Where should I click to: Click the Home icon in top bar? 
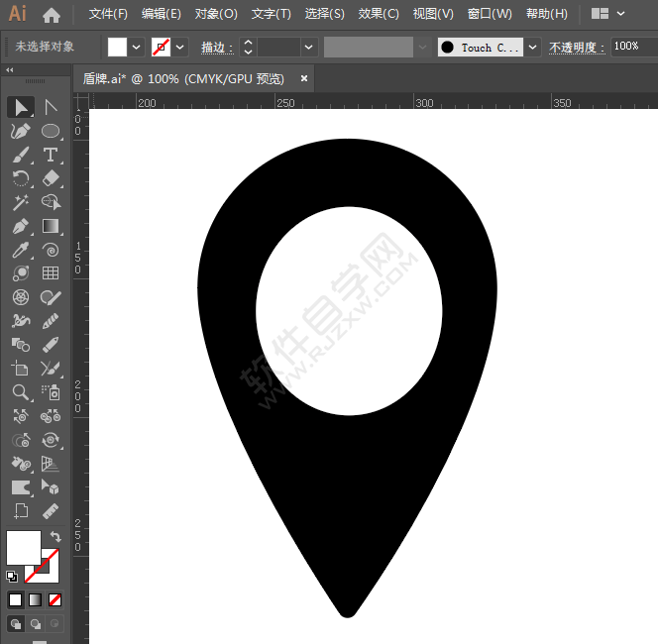point(52,15)
